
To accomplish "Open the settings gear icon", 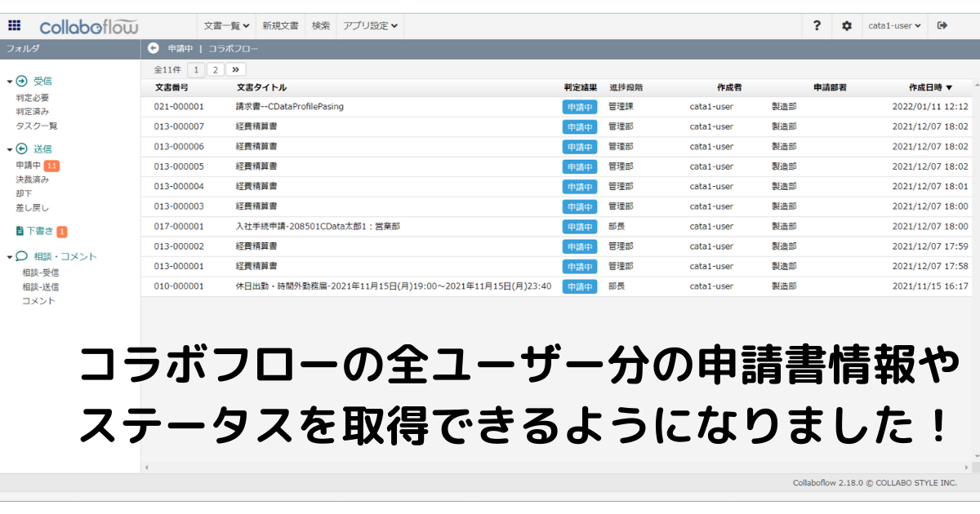I will pos(847,25).
